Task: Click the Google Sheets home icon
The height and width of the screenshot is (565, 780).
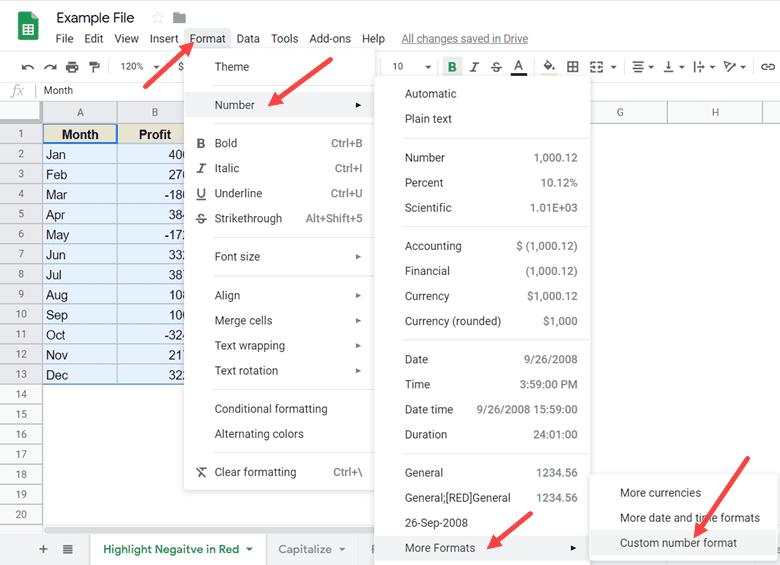Action: (x=28, y=25)
